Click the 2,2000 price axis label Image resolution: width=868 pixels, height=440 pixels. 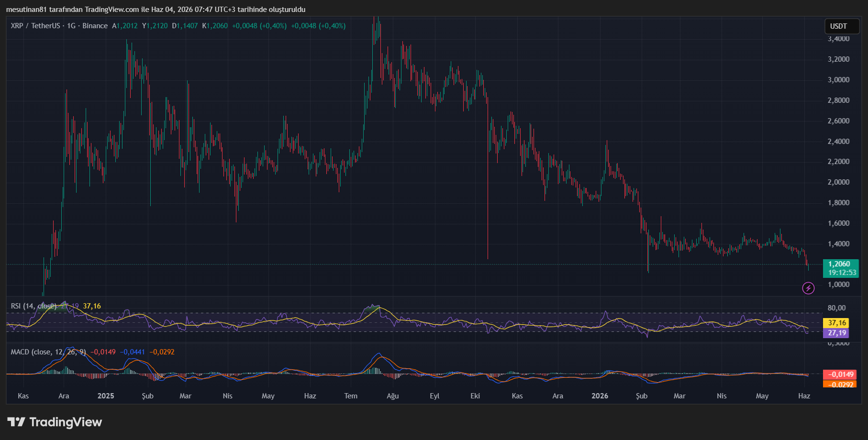[839, 162]
